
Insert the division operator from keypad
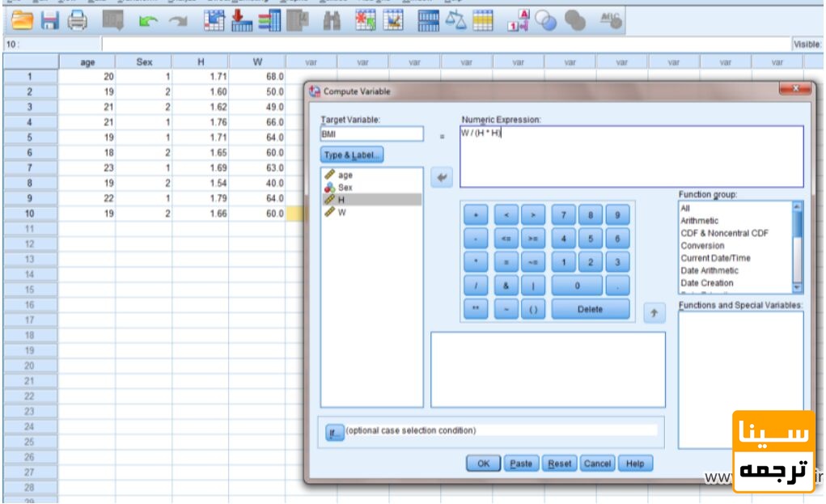tap(476, 286)
